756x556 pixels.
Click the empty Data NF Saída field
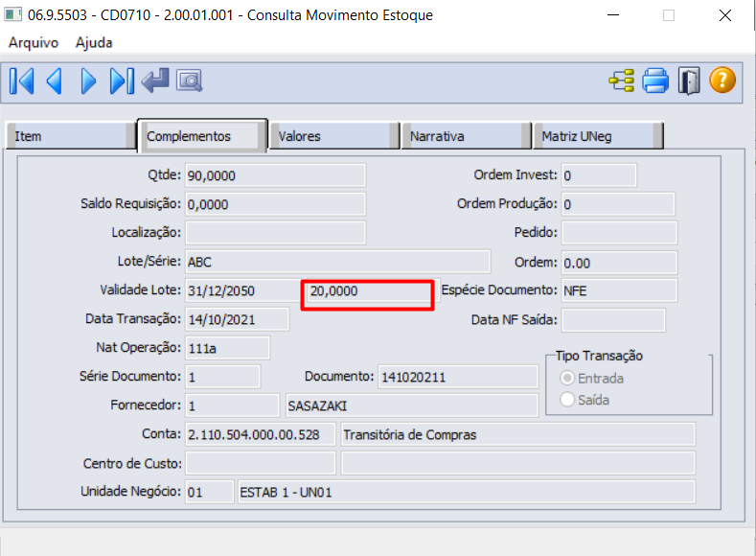(613, 320)
